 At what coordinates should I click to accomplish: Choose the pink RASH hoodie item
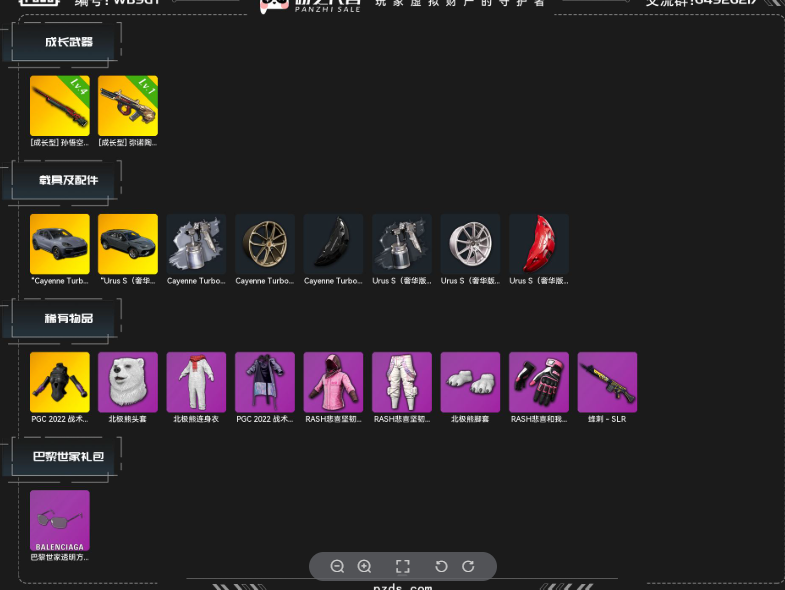coord(333,382)
